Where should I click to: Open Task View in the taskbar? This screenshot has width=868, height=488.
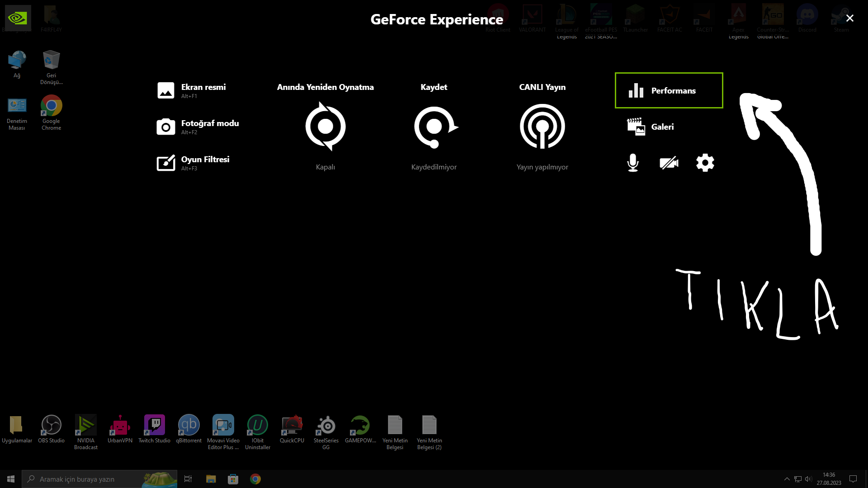(x=188, y=479)
